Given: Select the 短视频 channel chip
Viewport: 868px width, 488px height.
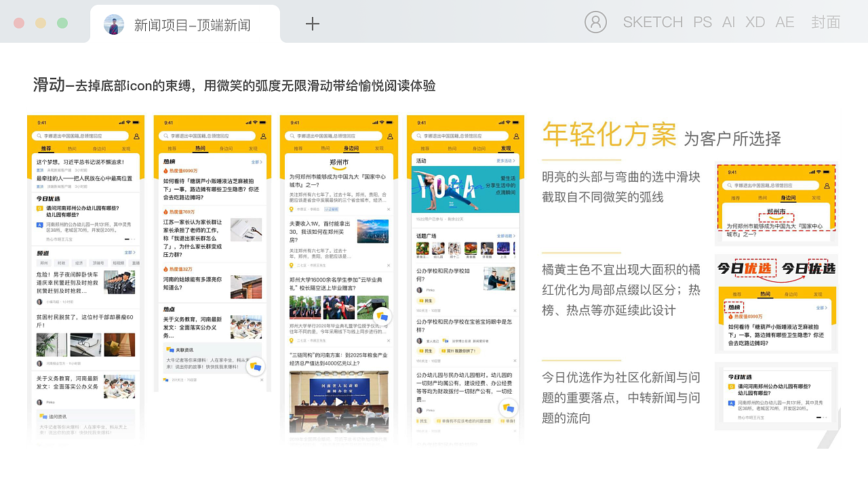Looking at the screenshot, I should [x=118, y=263].
